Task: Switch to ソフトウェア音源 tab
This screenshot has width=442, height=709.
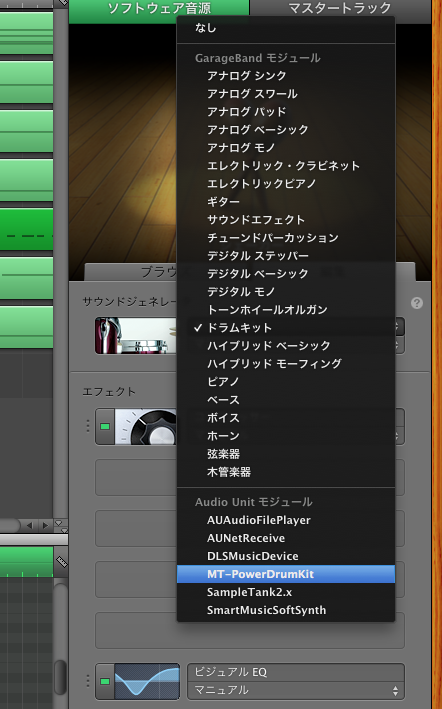Action: pyautogui.click(x=159, y=8)
